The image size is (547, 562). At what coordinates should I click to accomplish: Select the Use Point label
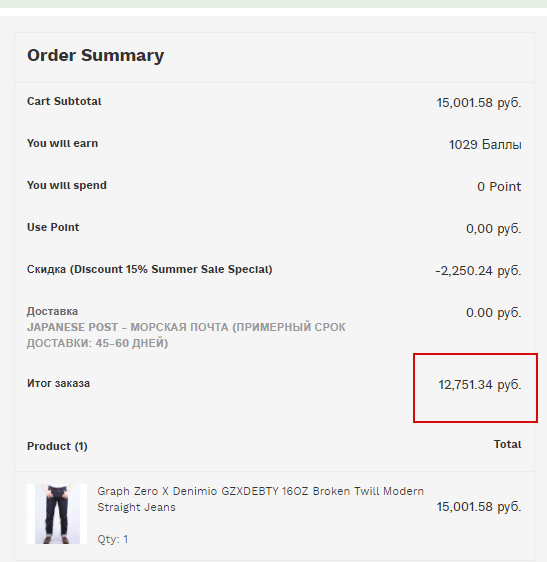point(53,227)
